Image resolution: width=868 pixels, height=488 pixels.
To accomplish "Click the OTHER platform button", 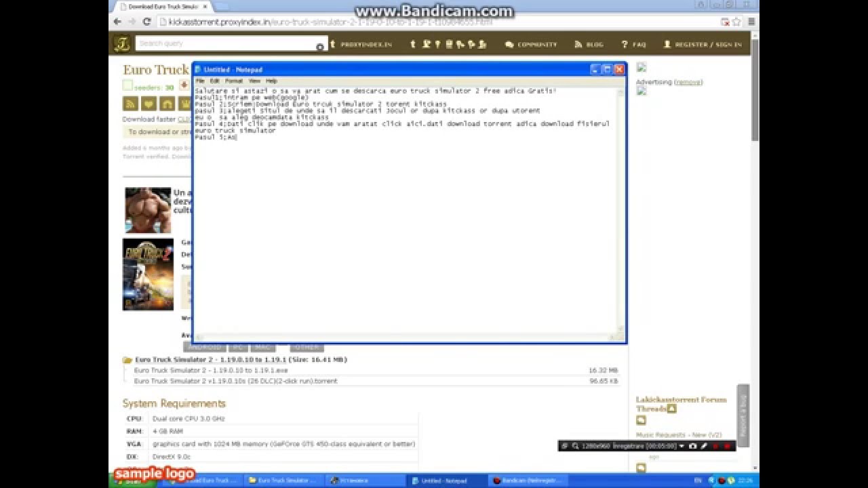I will pos(307,348).
